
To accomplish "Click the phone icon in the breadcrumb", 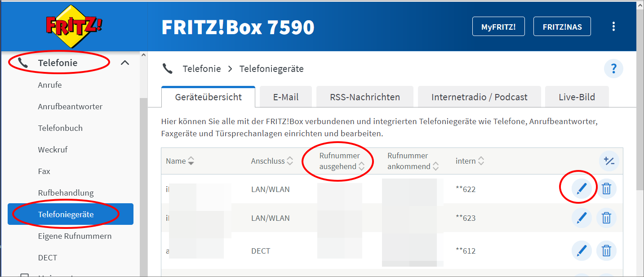I will [x=168, y=69].
